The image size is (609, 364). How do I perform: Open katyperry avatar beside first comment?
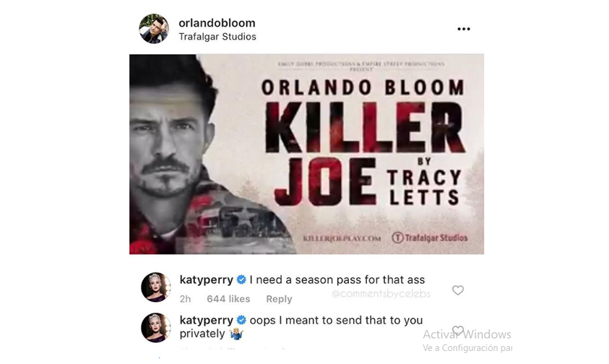[156, 287]
